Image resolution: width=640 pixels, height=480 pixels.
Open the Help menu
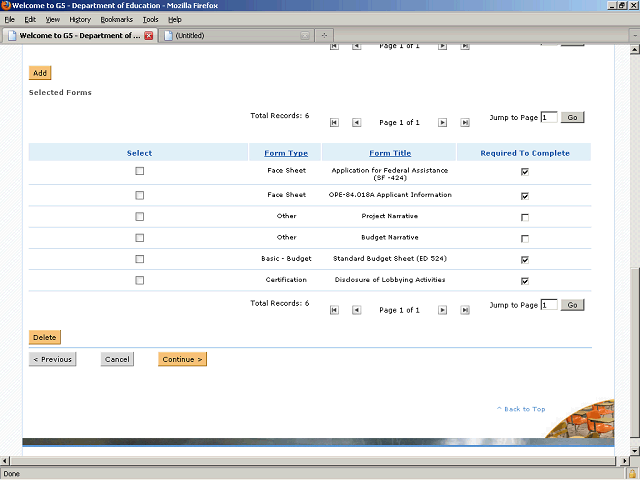click(x=175, y=20)
